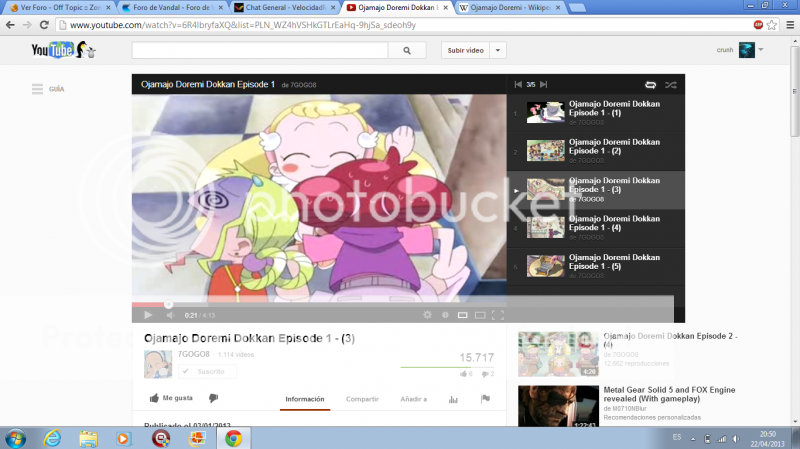Click the taskbar volume speaker icon
The width and height of the screenshot is (800, 449).
point(735,439)
